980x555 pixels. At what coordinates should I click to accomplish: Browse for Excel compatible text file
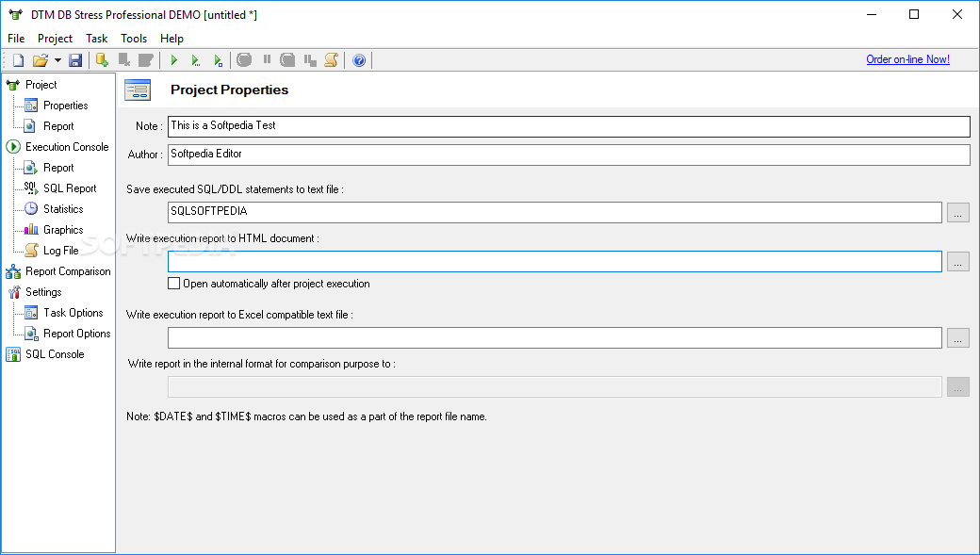tap(958, 337)
